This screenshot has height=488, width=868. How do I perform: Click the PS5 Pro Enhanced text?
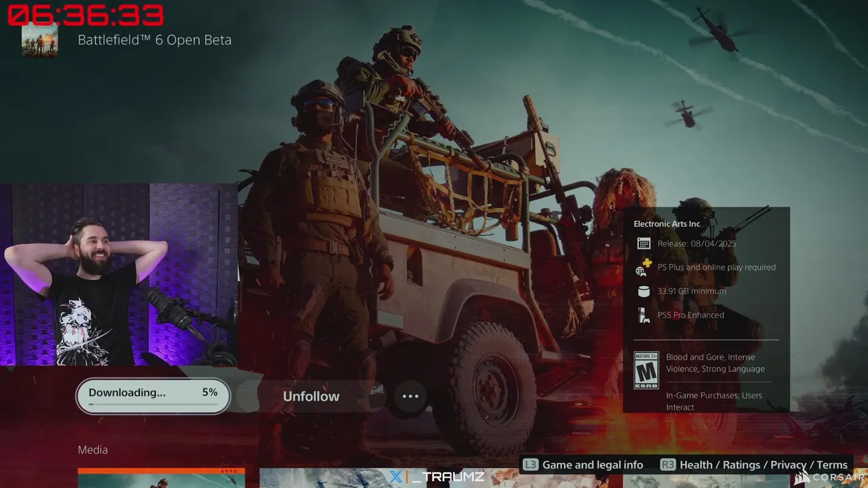(x=691, y=314)
